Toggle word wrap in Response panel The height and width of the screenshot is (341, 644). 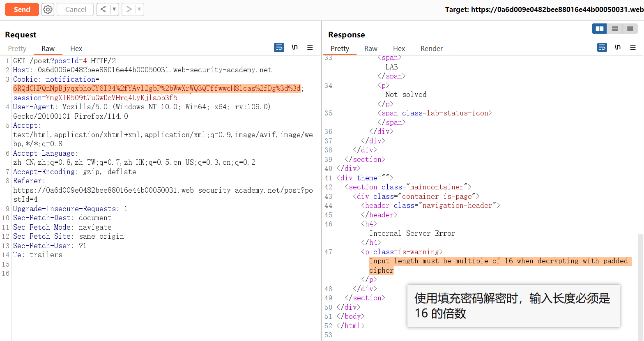pyautogui.click(x=602, y=48)
